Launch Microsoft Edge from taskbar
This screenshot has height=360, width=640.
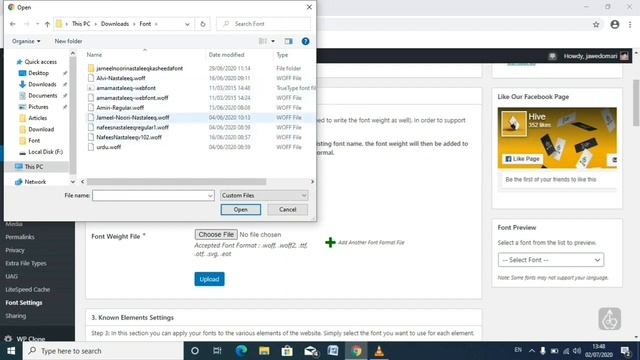tap(241, 351)
